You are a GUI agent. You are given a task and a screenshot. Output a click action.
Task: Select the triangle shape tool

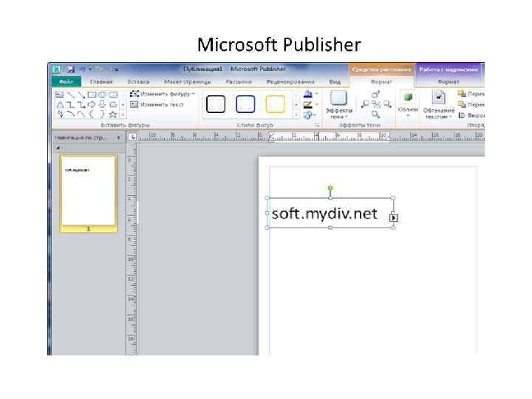point(60,104)
